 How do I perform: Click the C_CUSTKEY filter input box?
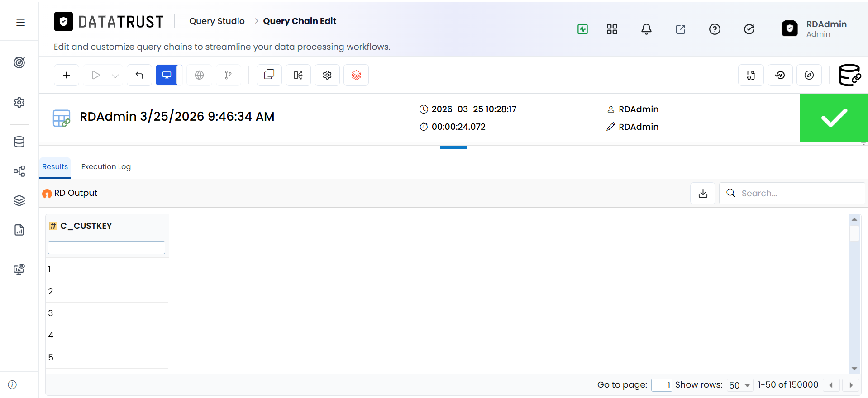tap(106, 247)
